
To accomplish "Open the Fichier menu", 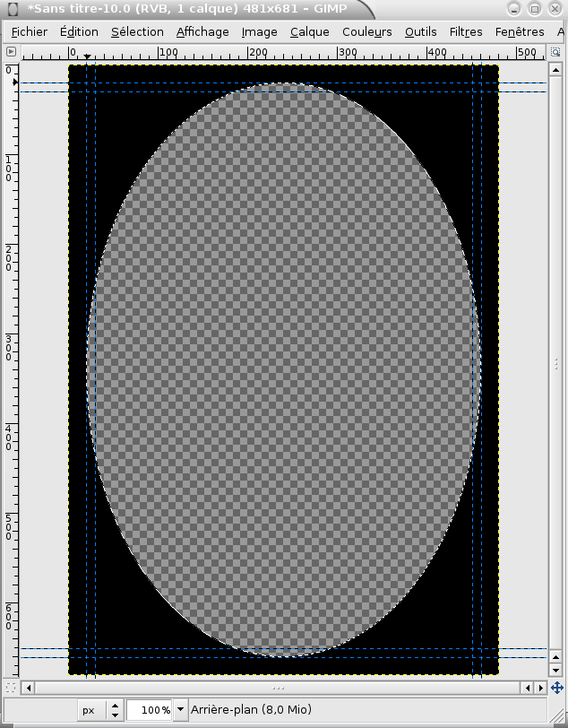I will click(30, 31).
